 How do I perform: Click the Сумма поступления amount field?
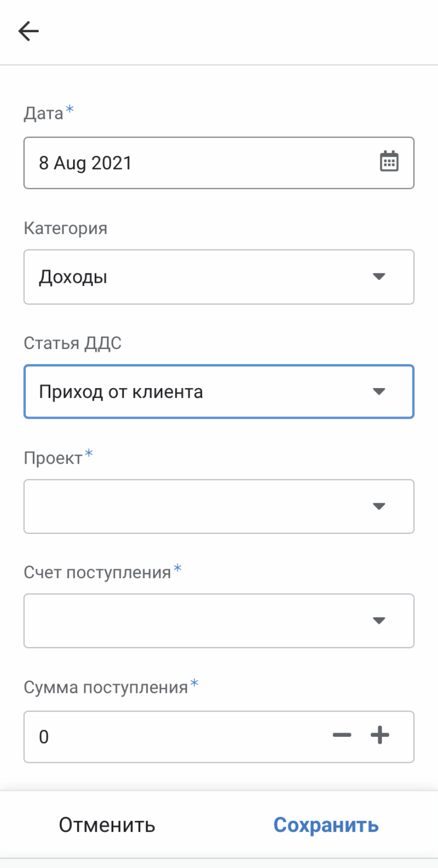click(x=219, y=737)
